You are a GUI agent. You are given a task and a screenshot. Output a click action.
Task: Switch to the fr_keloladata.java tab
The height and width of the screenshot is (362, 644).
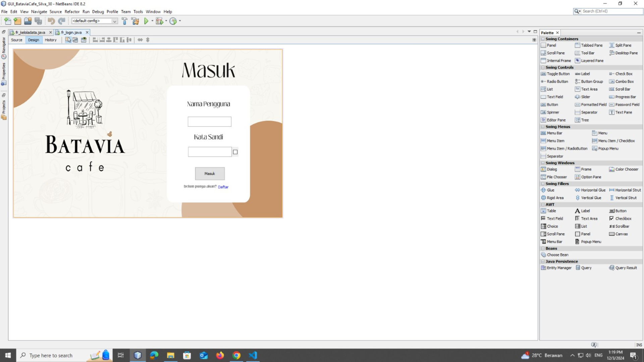pos(30,33)
